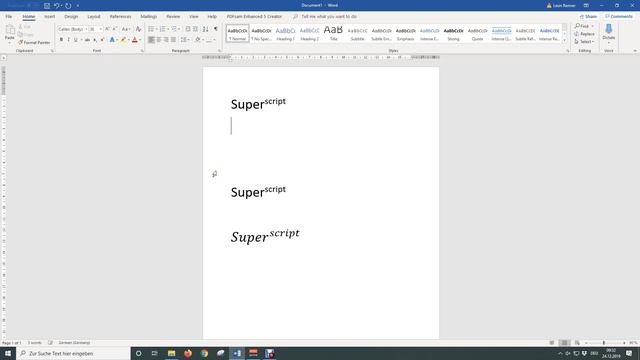Click the Dictate microphone icon

point(609,29)
